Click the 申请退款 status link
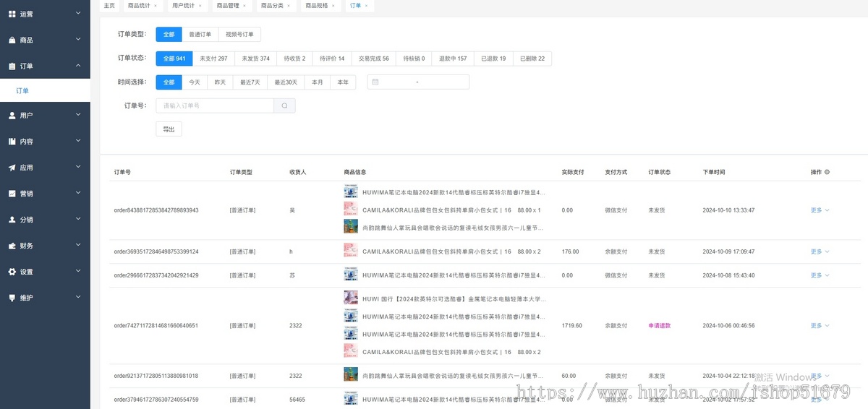Viewport: 868px width, 409px height. click(x=661, y=326)
